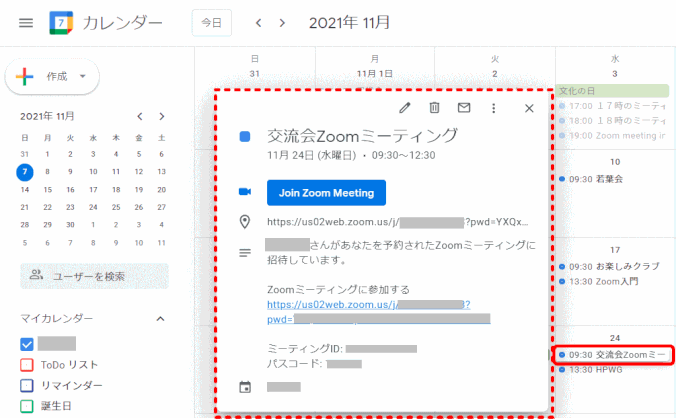Screen dimensions: 676x419
Task: Toggle the 誕生日 checkbox
Action: [x=27, y=406]
